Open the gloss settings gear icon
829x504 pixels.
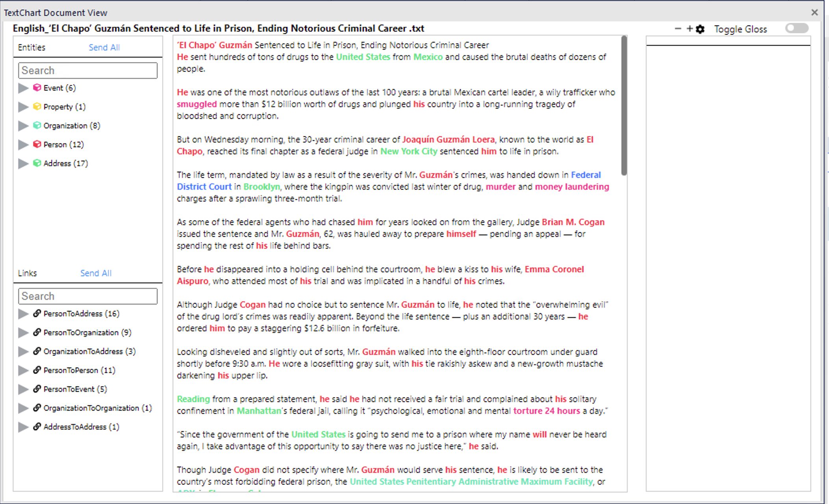(x=701, y=29)
